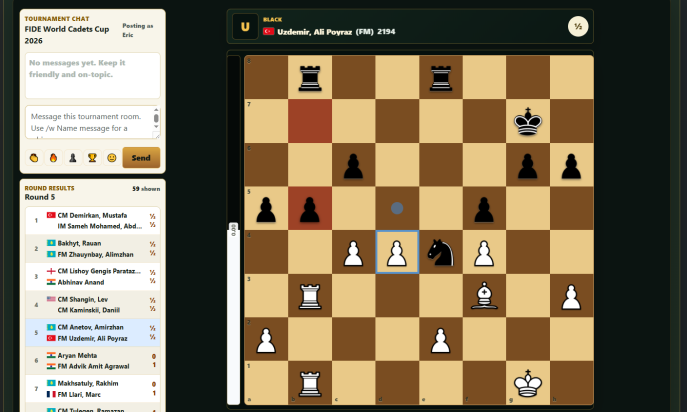
Task: Click the ½ result badge for Black
Action: click(x=578, y=27)
